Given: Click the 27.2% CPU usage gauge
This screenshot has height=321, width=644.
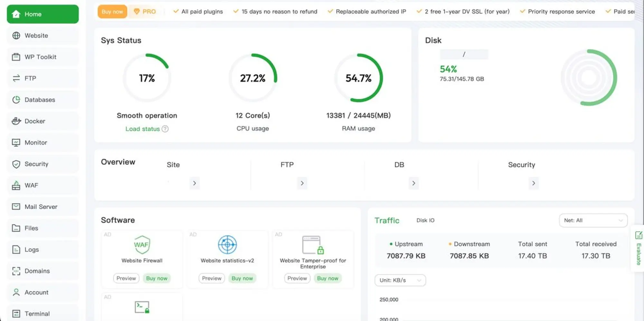Looking at the screenshot, I should (253, 78).
